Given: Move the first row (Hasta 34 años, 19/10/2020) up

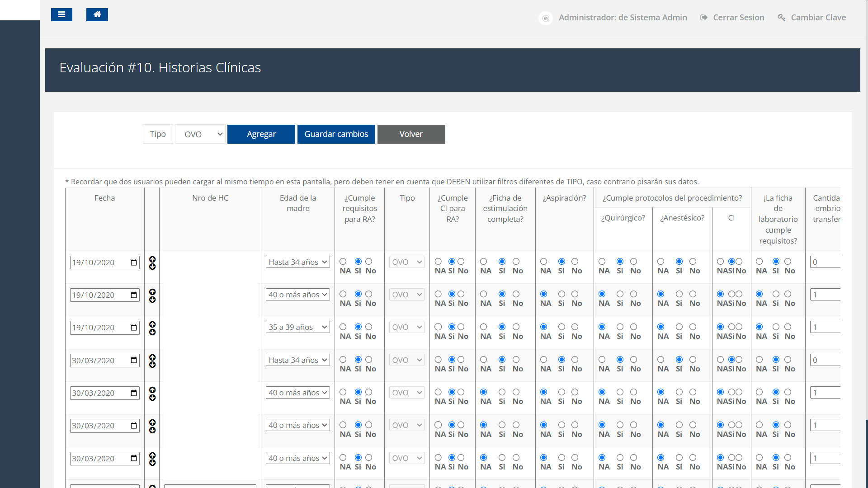Looking at the screenshot, I should pos(152,259).
